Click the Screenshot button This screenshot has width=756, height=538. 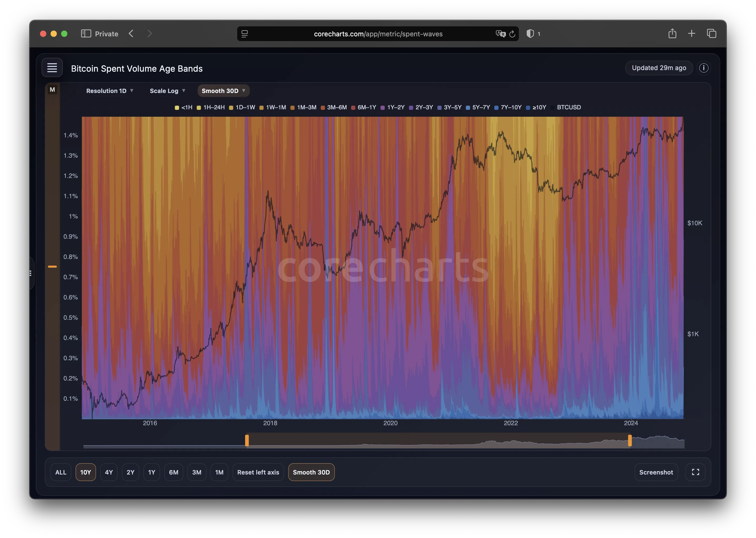[x=656, y=472]
